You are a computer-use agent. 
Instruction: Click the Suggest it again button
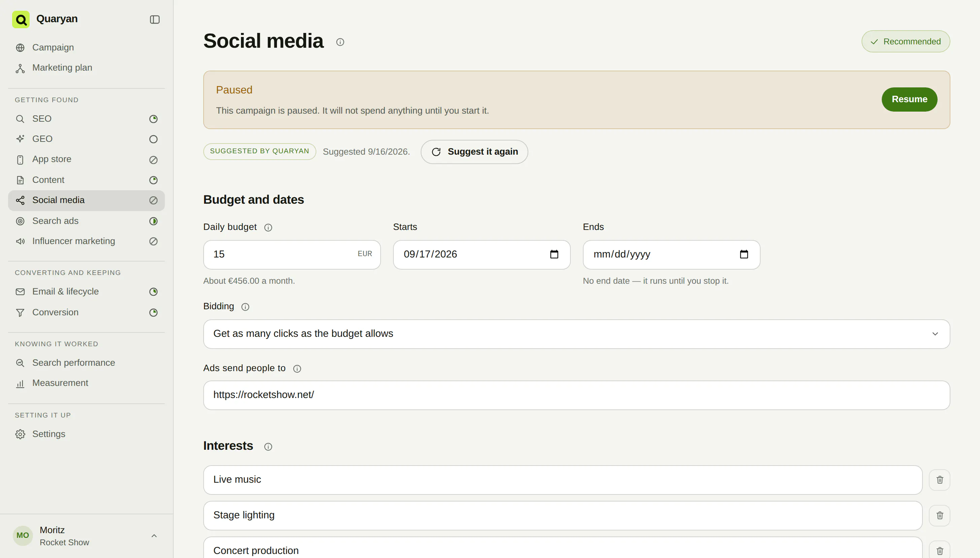tap(474, 152)
